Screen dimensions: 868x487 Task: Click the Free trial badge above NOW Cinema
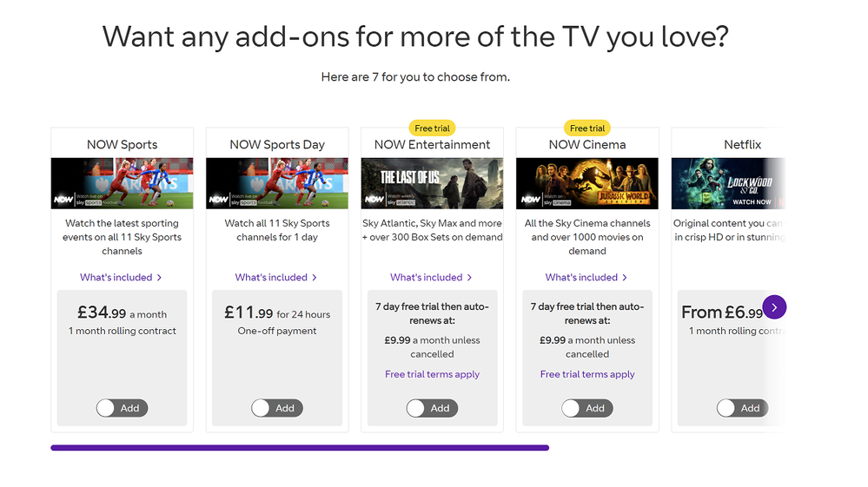coord(587,128)
